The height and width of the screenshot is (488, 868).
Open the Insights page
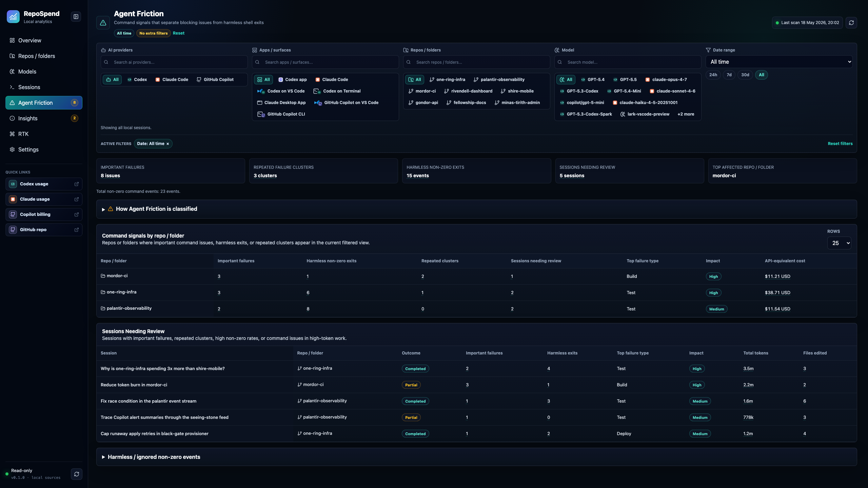coord(44,118)
